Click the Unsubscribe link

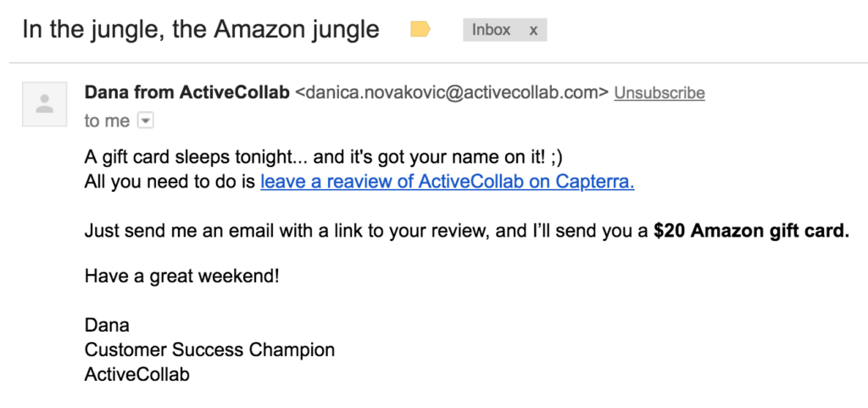tap(659, 93)
